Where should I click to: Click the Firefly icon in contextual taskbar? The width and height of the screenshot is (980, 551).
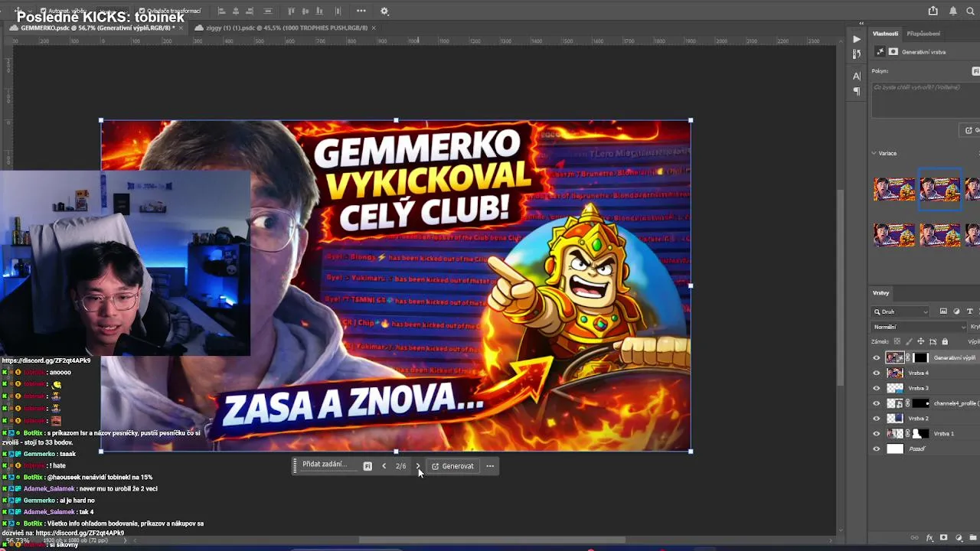[x=367, y=466]
